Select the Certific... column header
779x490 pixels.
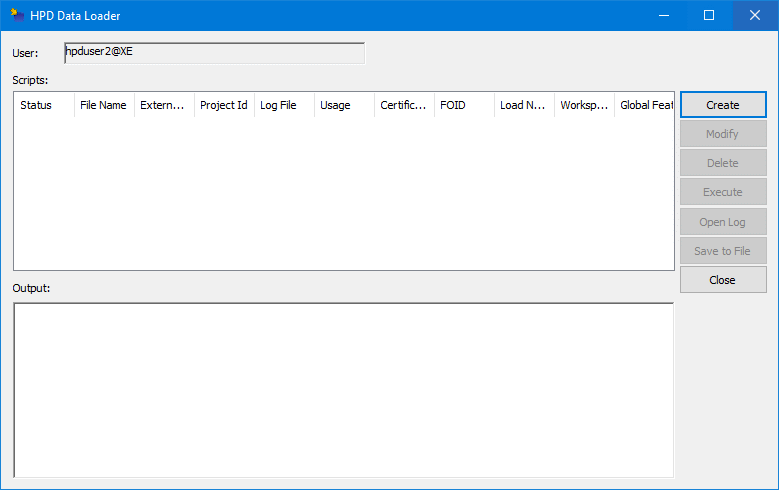pyautogui.click(x=404, y=105)
